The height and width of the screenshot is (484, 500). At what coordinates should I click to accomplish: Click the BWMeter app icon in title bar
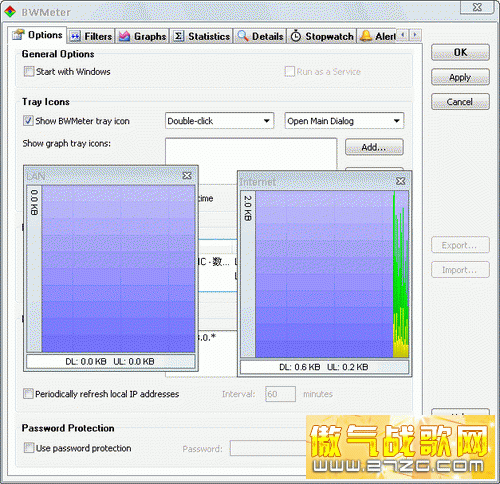coord(10,12)
